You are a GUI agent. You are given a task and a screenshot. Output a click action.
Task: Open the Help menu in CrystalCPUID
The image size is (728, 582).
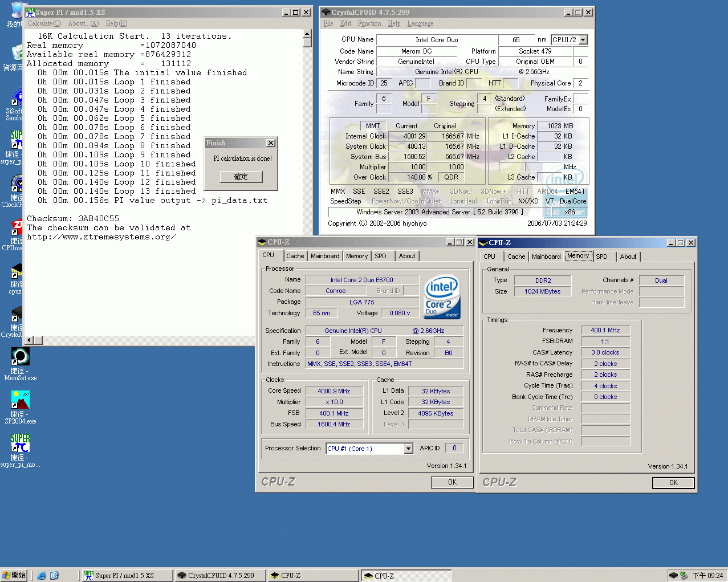click(394, 23)
